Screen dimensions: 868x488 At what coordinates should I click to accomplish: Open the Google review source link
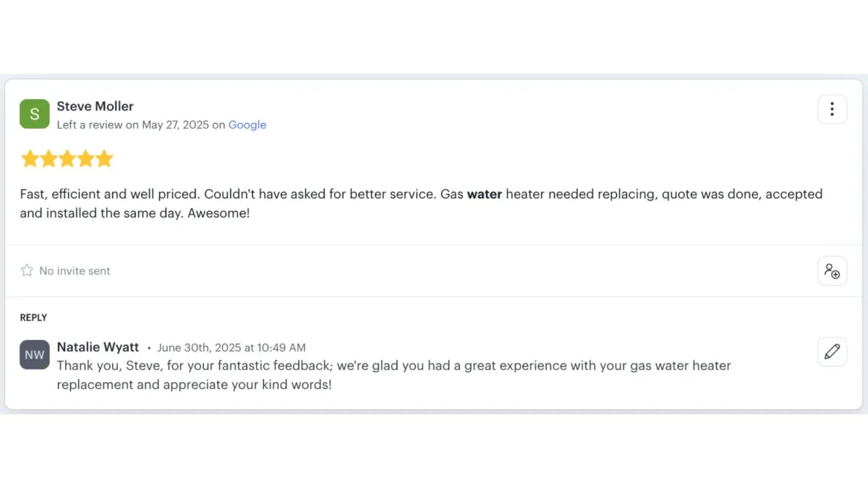247,125
